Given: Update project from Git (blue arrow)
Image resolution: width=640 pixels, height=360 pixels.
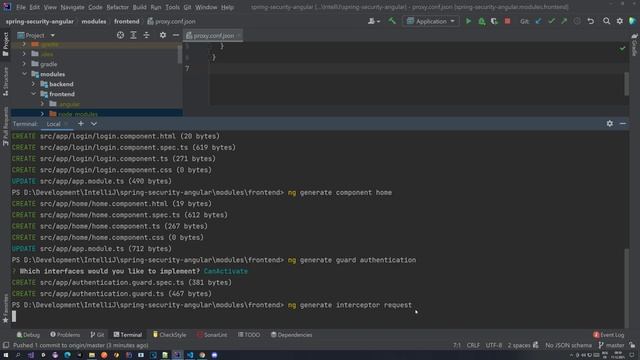Looking at the screenshot, I should click(x=538, y=21).
